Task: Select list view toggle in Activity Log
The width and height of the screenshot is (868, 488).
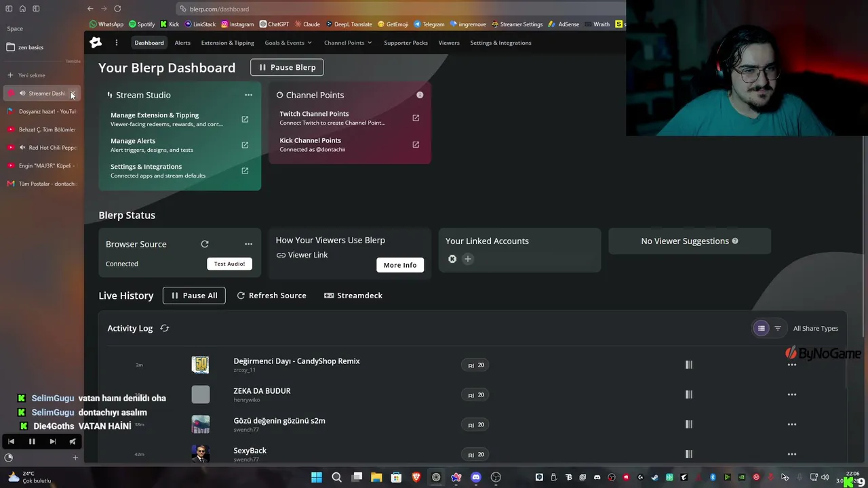Action: click(x=762, y=328)
